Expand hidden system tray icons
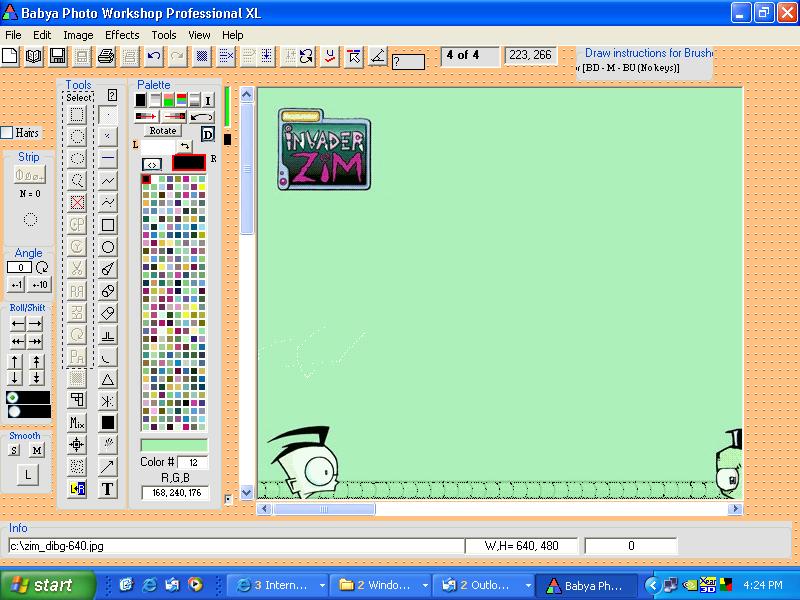800x600 pixels. (652, 585)
